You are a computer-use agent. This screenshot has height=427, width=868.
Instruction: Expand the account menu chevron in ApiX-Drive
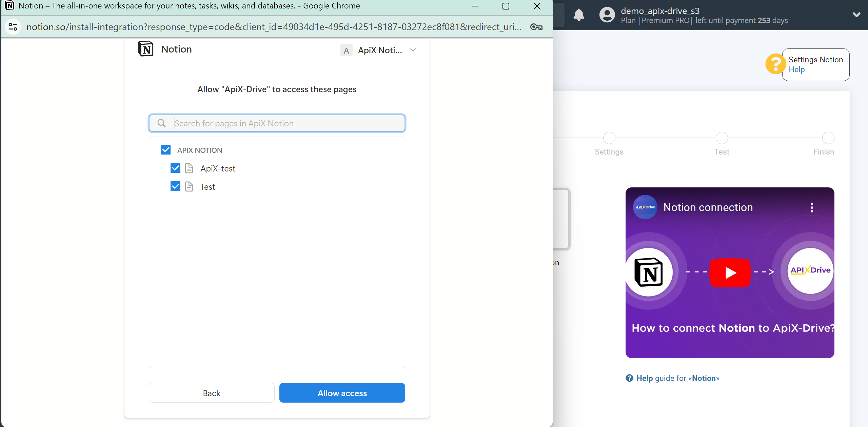856,15
